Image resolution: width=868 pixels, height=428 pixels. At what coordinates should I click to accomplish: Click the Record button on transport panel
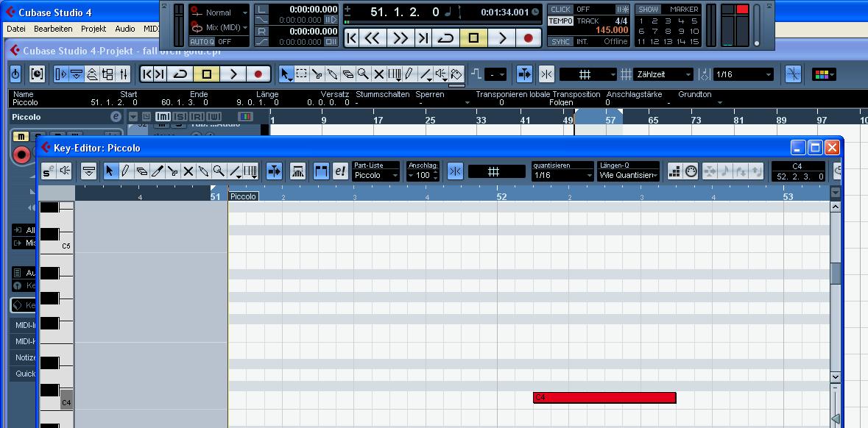(528, 38)
